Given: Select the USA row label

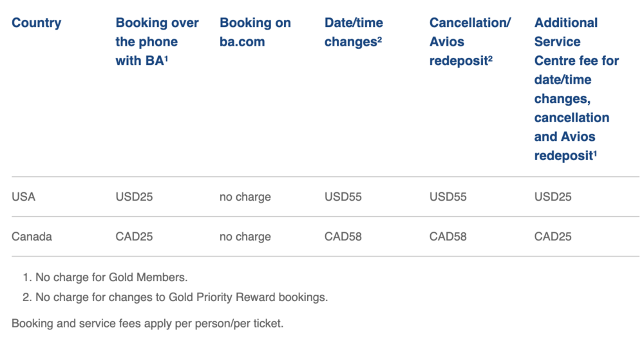Looking at the screenshot, I should coord(24,197).
